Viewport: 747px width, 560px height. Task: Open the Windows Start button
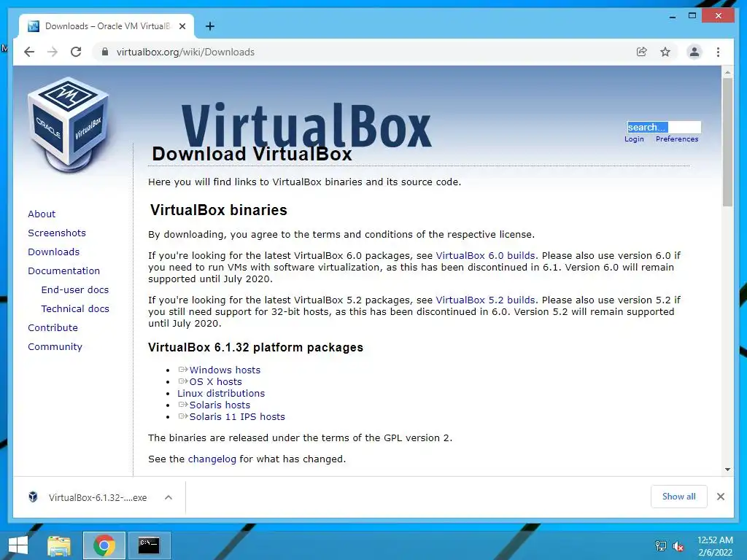18,545
